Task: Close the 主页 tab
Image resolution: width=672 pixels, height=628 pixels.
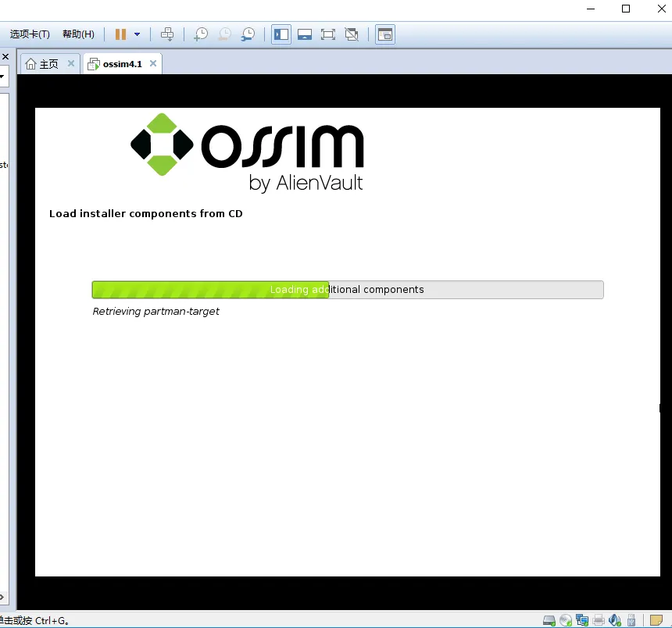Action: [x=71, y=63]
